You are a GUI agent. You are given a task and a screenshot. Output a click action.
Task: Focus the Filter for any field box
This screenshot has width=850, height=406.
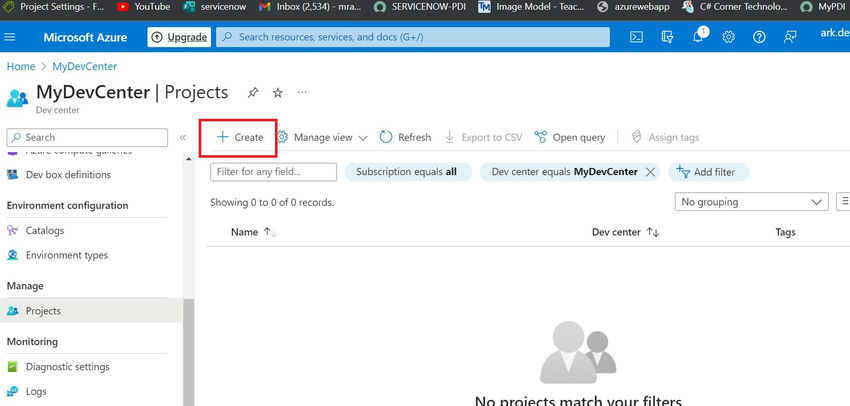273,172
